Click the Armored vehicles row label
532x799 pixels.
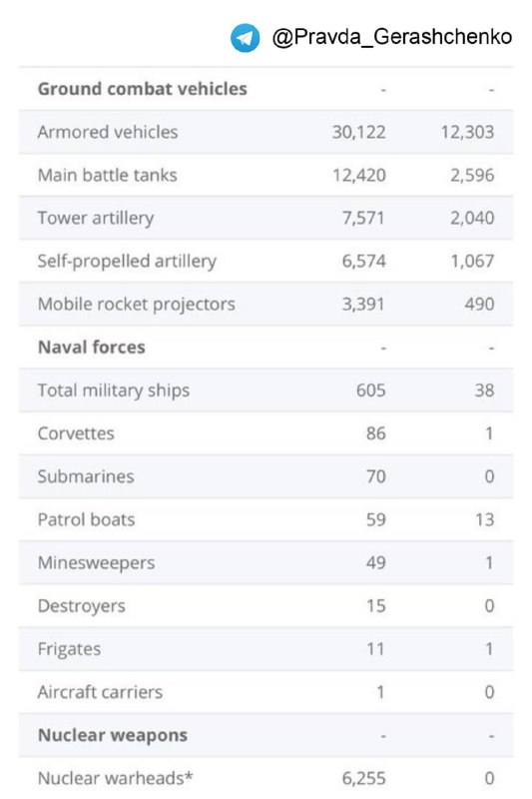tap(108, 132)
